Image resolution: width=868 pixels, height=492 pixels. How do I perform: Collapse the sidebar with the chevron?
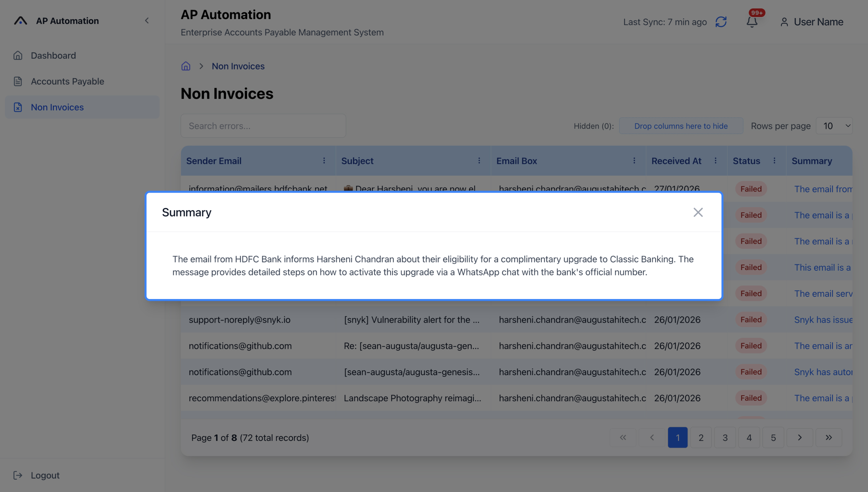pos(147,20)
